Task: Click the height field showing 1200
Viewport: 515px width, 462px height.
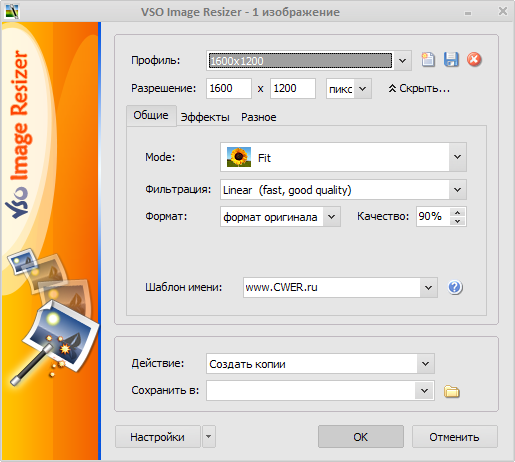Action: (x=293, y=89)
